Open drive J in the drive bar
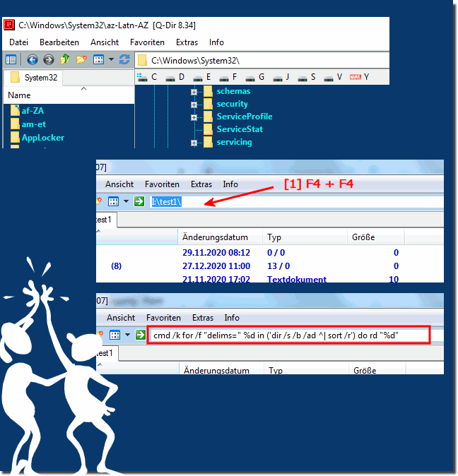The width and height of the screenshot is (458, 476). tap(281, 77)
